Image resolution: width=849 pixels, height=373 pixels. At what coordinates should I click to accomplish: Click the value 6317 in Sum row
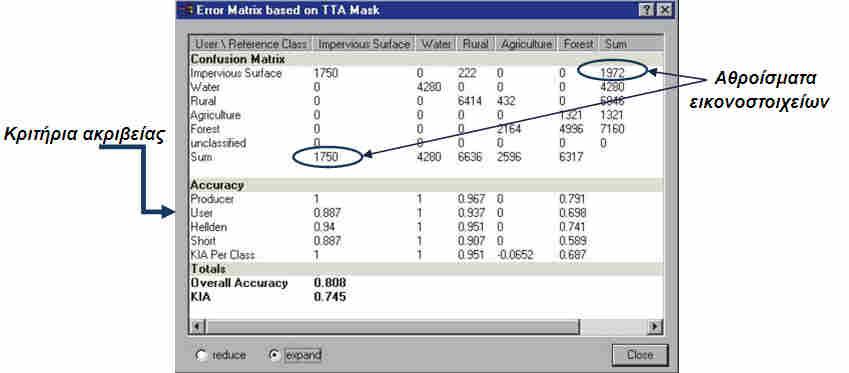pyautogui.click(x=572, y=157)
